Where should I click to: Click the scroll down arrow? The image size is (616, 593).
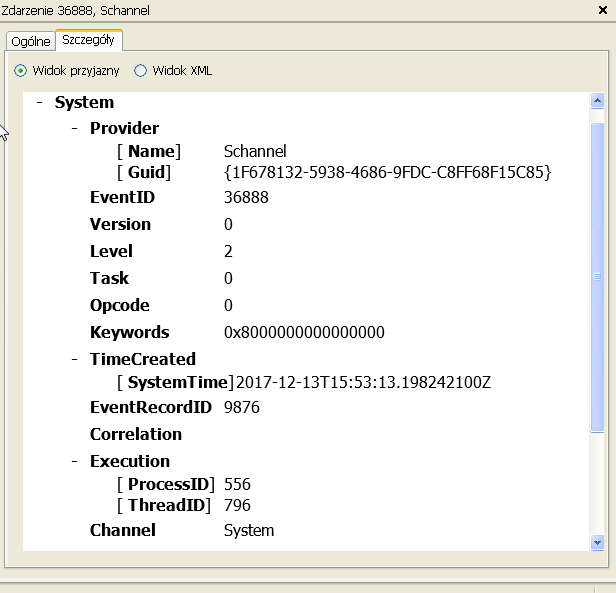(x=597, y=543)
